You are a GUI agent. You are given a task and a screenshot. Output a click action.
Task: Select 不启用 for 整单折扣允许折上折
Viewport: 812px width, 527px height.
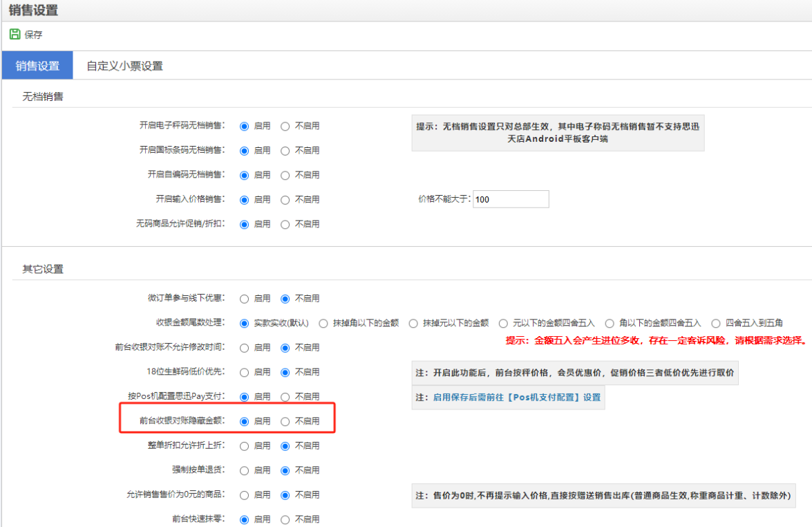tap(285, 445)
